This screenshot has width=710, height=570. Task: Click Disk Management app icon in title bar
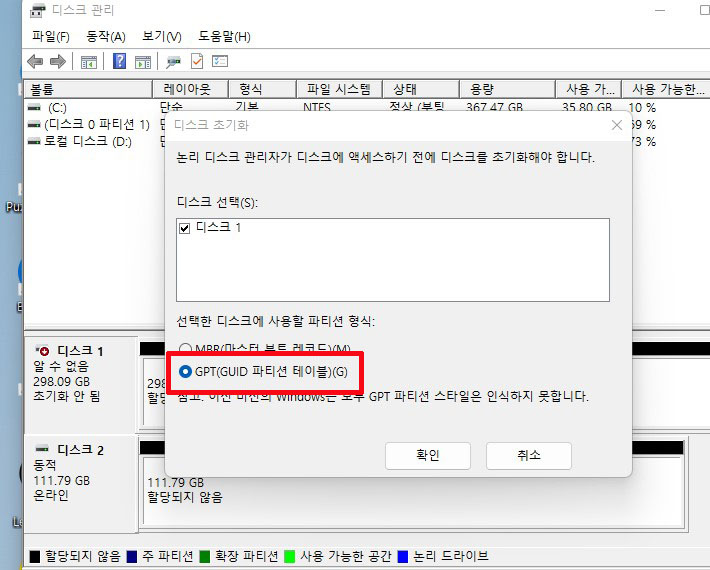click(38, 10)
